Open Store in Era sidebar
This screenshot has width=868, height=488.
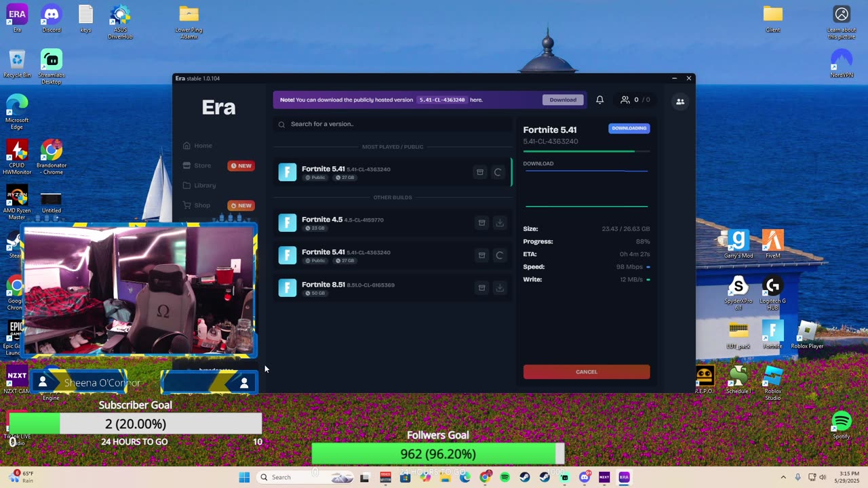click(x=197, y=165)
